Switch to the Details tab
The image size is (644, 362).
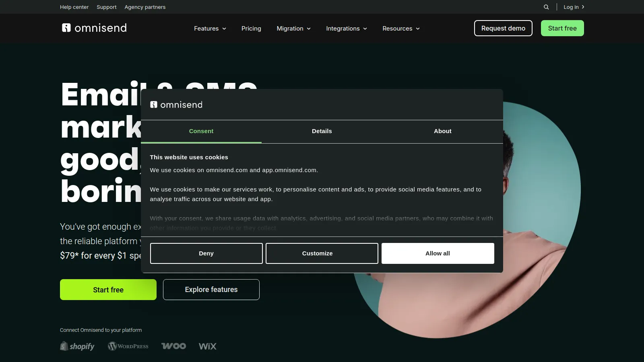(x=322, y=131)
